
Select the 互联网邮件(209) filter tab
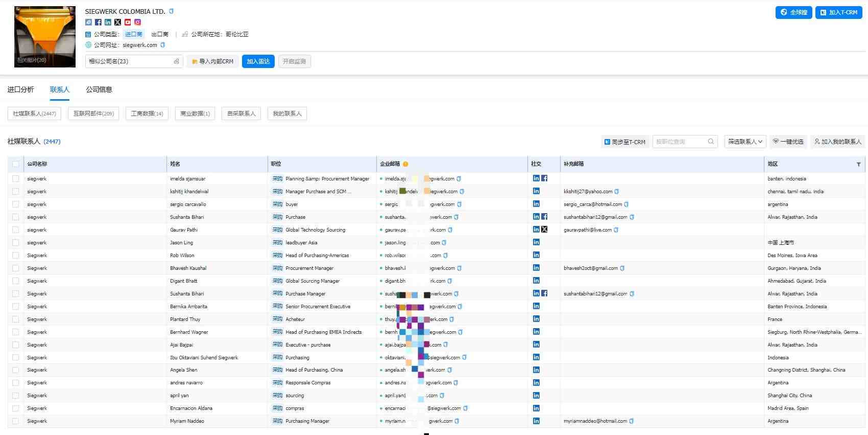pos(93,113)
